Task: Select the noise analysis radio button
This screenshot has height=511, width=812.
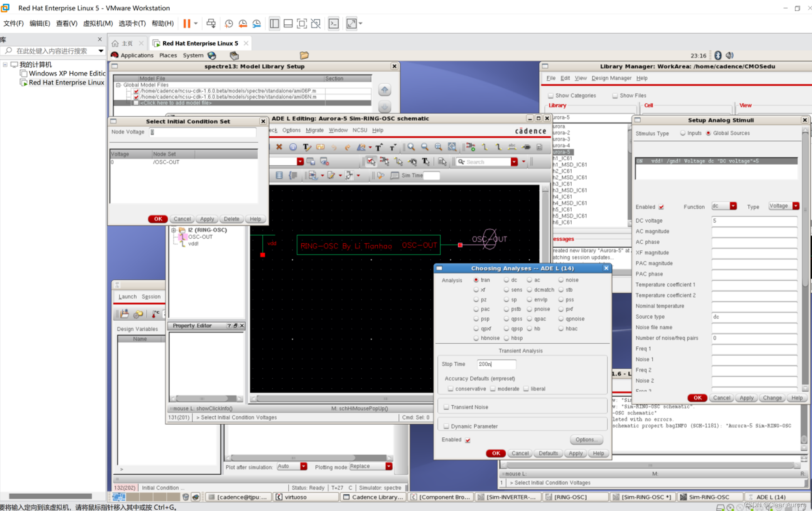Action: (x=561, y=280)
